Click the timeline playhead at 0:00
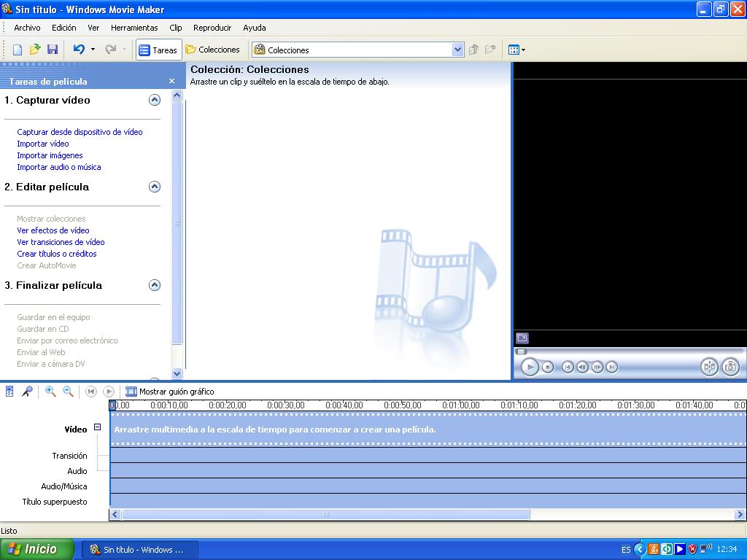This screenshot has width=747, height=560. pos(112,405)
